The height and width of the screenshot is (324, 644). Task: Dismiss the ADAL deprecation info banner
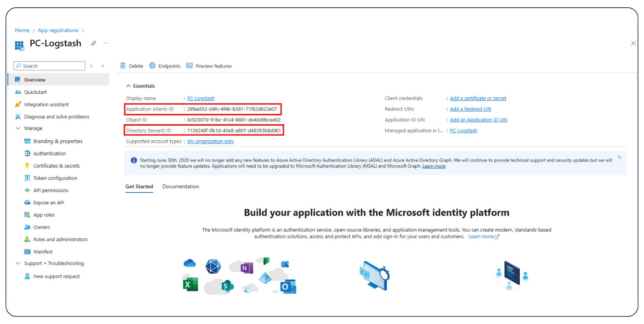[x=620, y=157]
